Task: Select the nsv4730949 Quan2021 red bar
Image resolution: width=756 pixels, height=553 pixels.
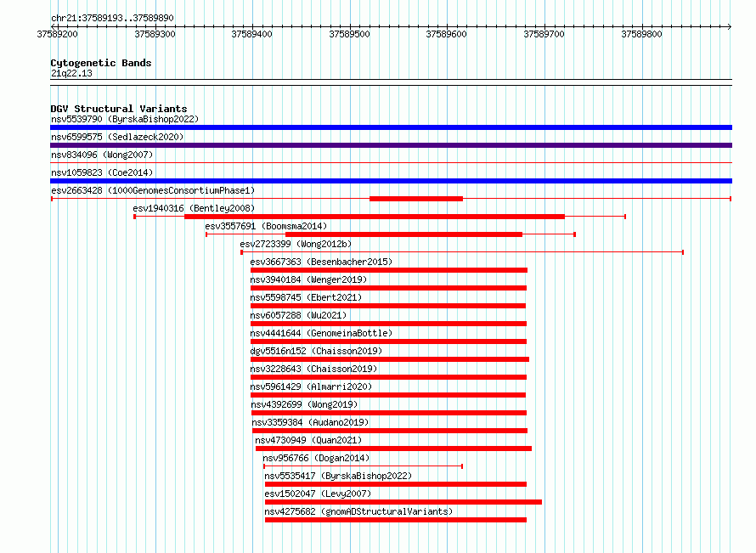Action: coord(393,449)
